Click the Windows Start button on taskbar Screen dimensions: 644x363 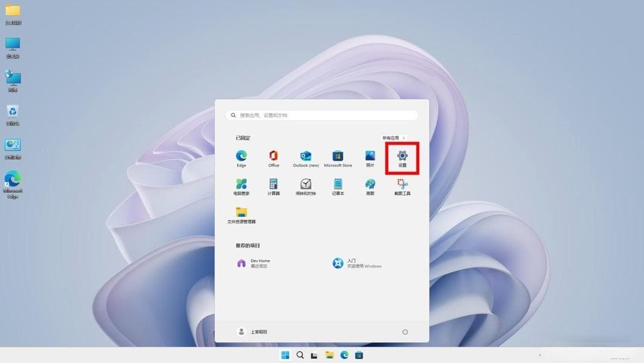coord(285,355)
